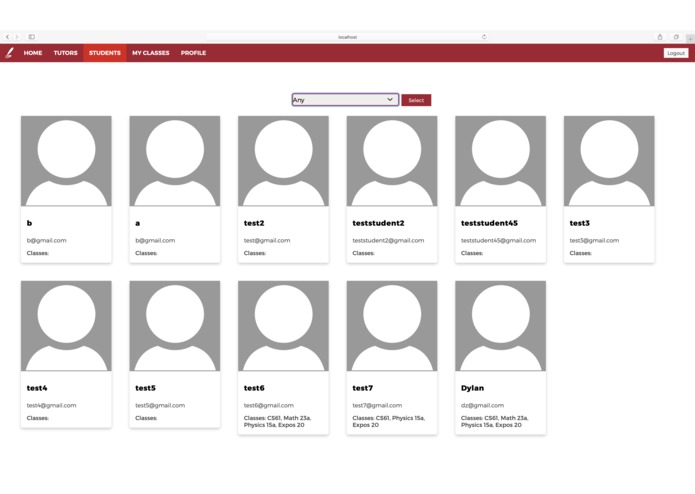This screenshot has height=494, width=695.
Task: Click email test4@gmail.com
Action: 51,405
